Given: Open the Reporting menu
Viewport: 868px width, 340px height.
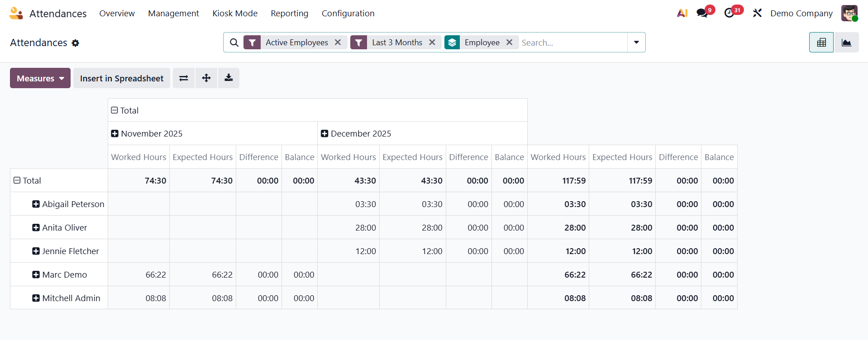Looking at the screenshot, I should 289,14.
